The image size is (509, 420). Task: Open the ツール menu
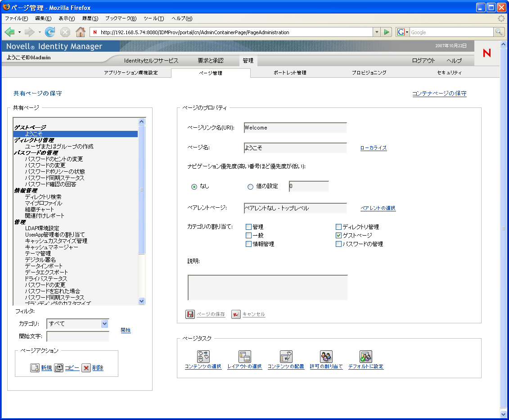pos(154,18)
